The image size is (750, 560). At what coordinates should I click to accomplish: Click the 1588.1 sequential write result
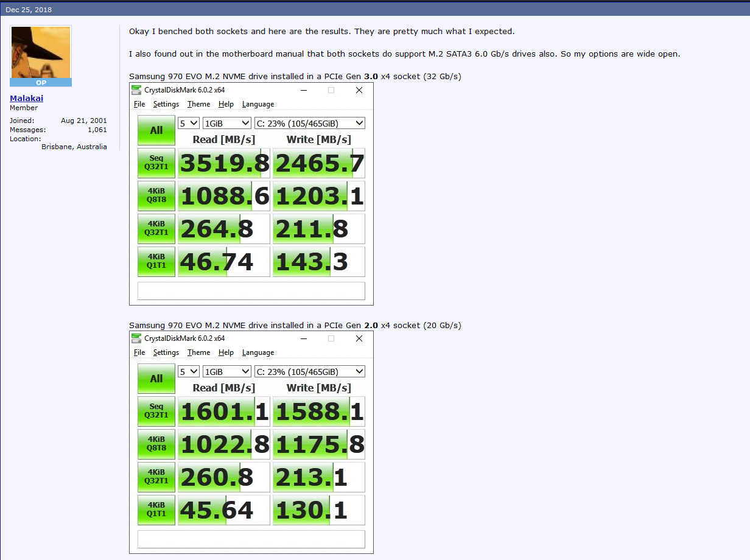319,411
